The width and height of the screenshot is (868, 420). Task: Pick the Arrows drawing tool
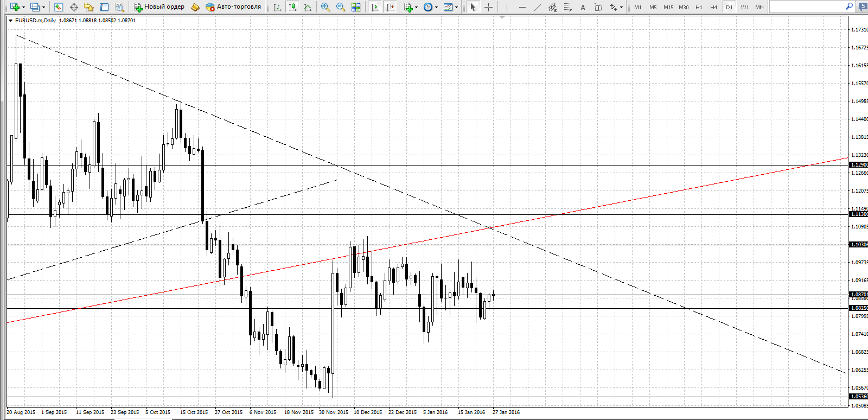613,7
